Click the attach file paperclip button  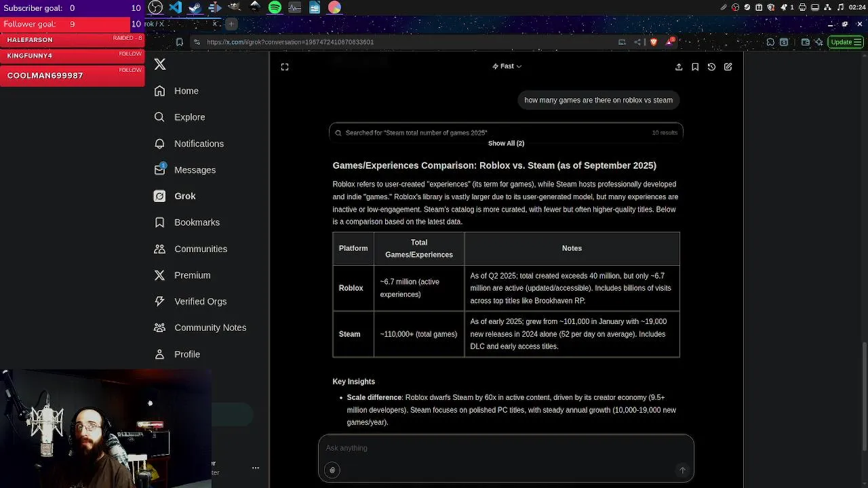click(x=332, y=470)
